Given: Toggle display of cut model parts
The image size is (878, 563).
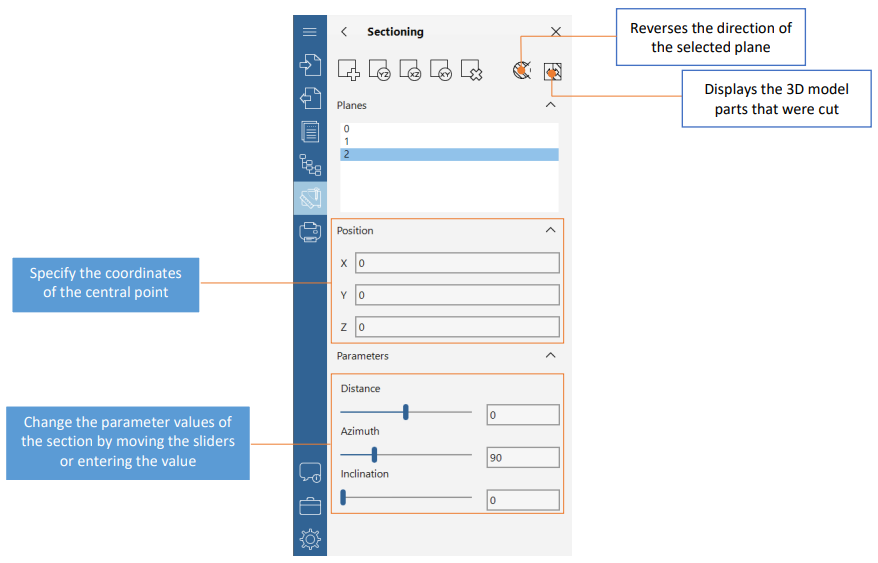Looking at the screenshot, I should 553,72.
